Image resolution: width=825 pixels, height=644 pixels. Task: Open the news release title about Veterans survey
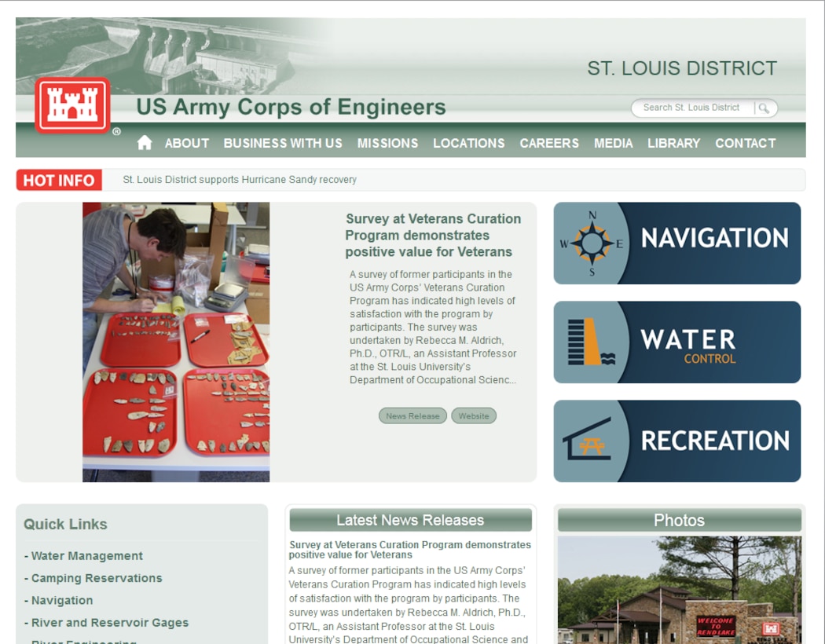coord(410,550)
